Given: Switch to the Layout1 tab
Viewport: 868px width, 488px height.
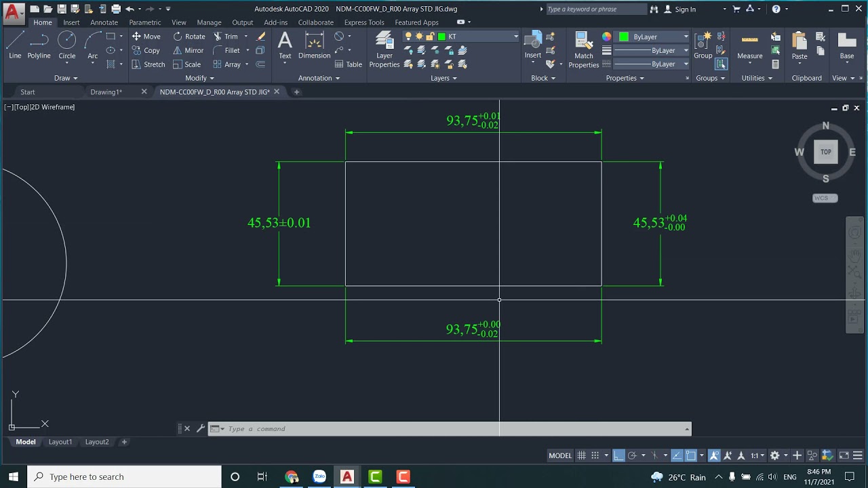Looking at the screenshot, I should [x=60, y=442].
